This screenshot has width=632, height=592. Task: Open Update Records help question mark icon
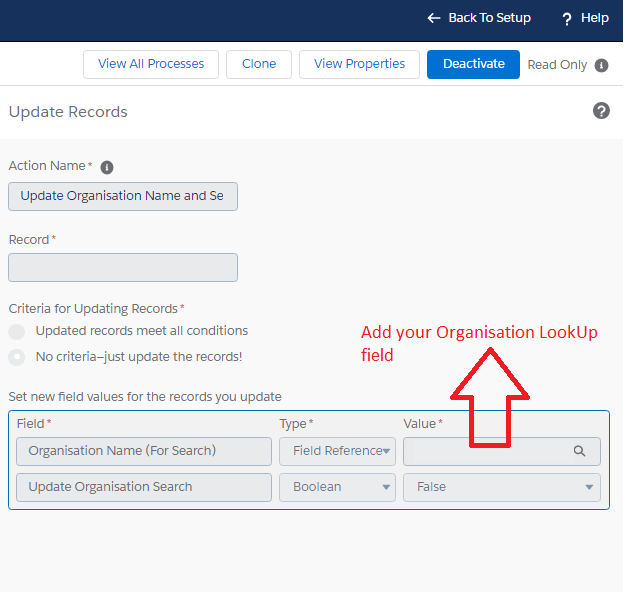click(x=601, y=111)
